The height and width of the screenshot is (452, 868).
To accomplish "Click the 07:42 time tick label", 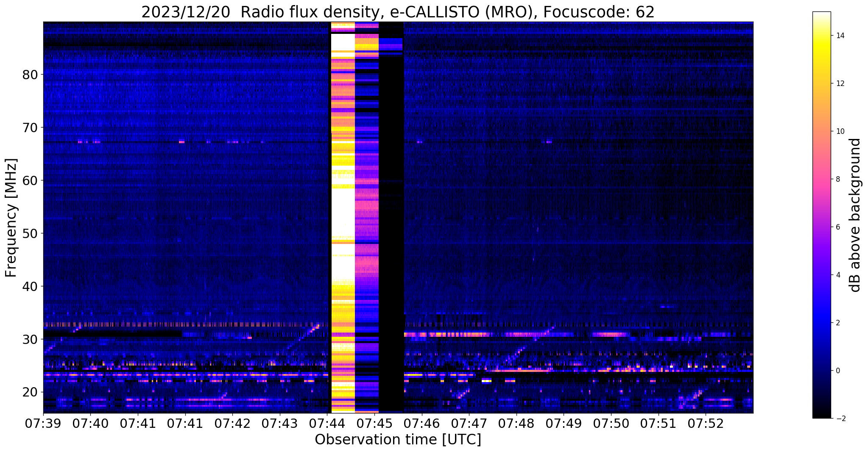I will [232, 423].
